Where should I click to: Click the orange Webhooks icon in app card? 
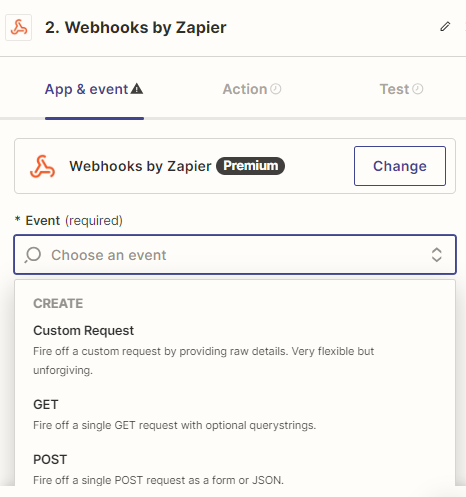click(x=42, y=166)
